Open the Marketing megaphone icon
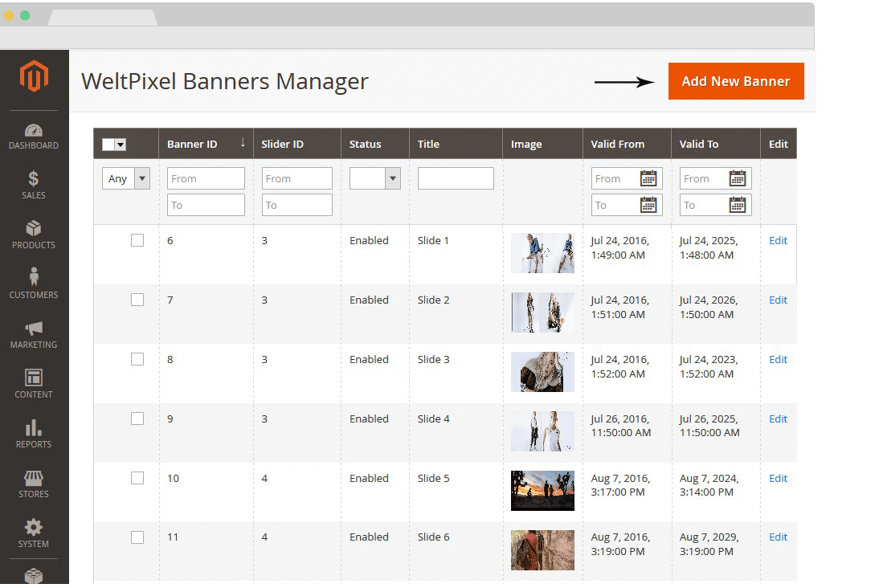Image resolution: width=879 pixels, height=588 pixels. pyautogui.click(x=34, y=329)
